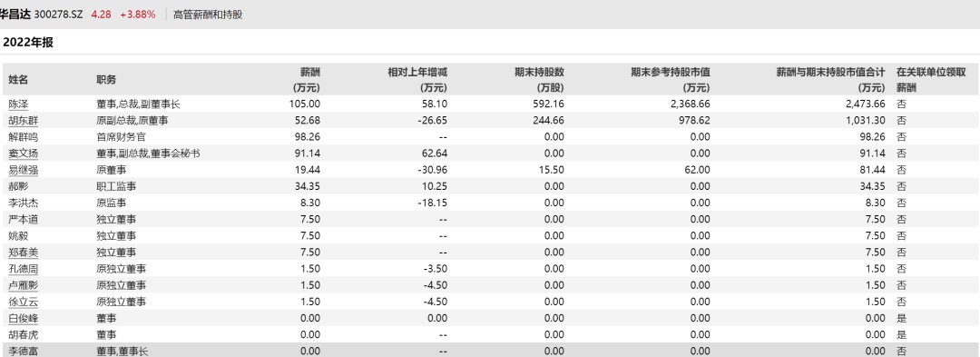This screenshot has height=357, width=980.
Task: Select the 严本道 name link
Action: [x=23, y=219]
